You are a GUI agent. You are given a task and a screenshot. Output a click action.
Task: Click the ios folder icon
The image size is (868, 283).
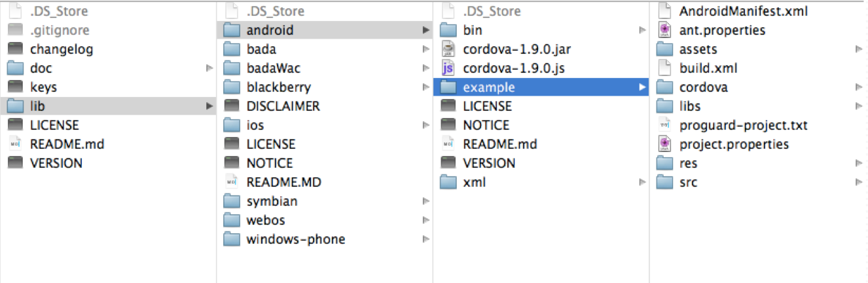232,125
